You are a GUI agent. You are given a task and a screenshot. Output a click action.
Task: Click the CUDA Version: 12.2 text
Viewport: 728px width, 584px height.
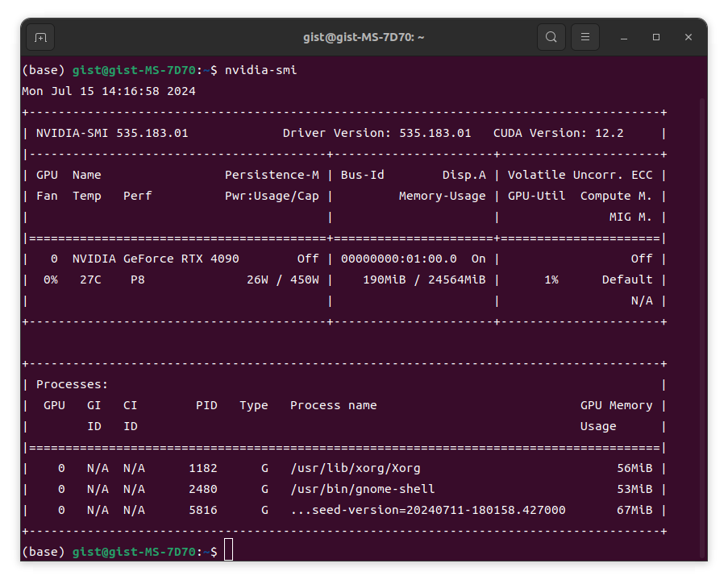pos(559,133)
